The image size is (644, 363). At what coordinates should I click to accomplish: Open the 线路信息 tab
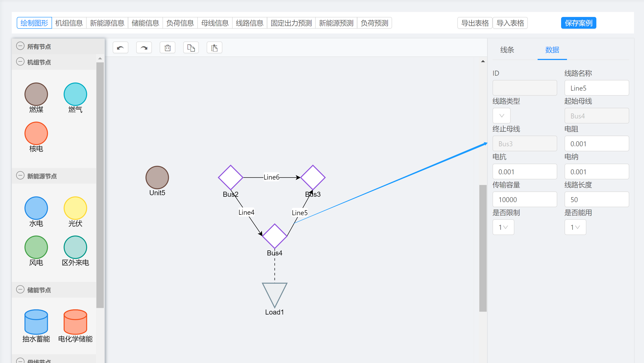click(x=250, y=23)
